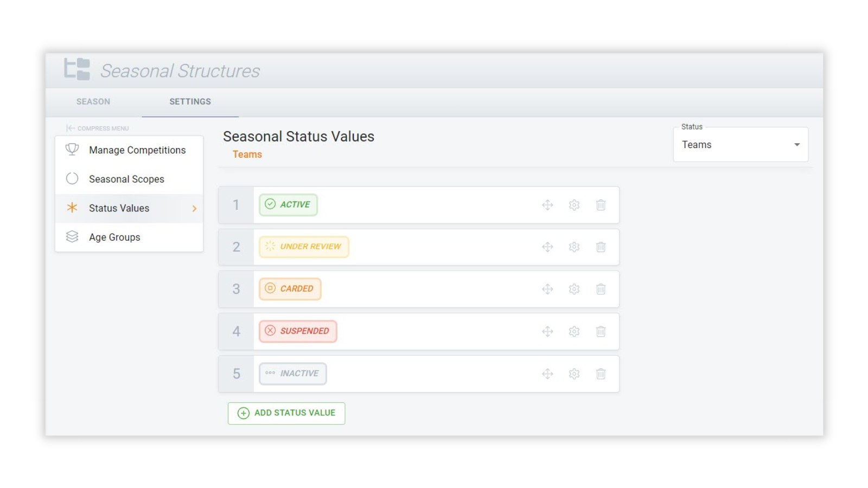The image size is (868, 488).
Task: Delete the Suspended status value
Action: (601, 331)
